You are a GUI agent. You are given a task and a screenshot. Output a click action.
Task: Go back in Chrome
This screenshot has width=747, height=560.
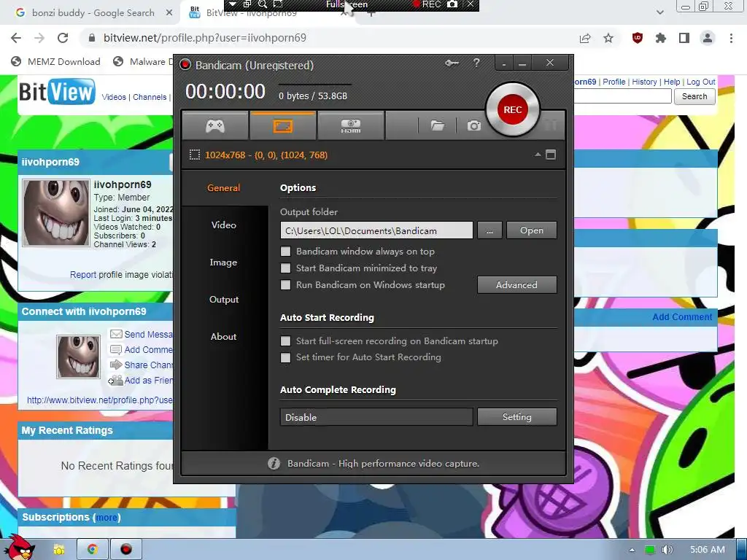pyautogui.click(x=16, y=38)
